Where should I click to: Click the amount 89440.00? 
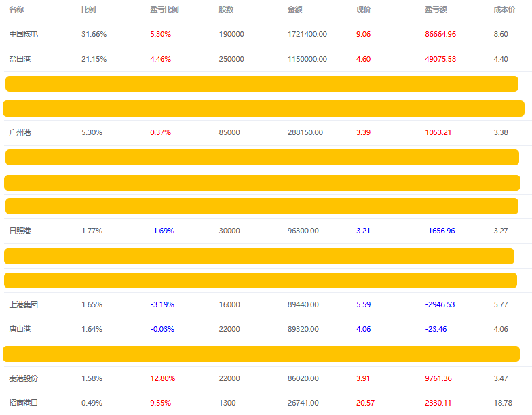(303, 305)
